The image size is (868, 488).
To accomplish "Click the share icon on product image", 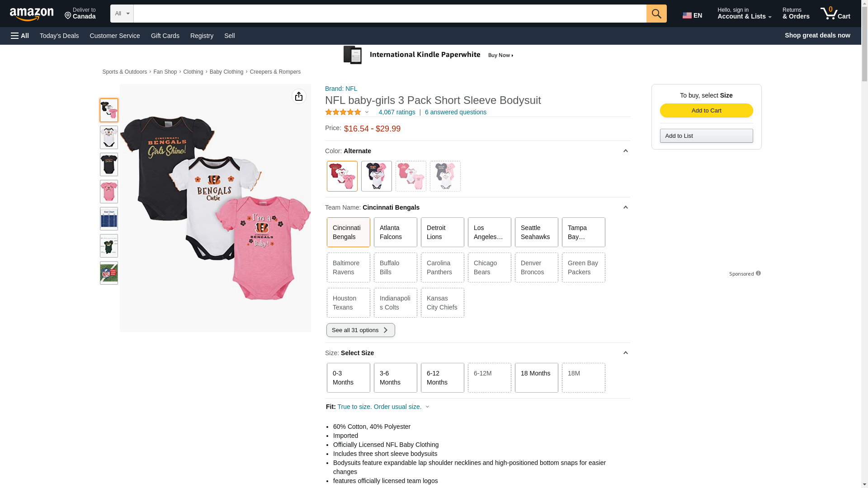I will (x=299, y=96).
